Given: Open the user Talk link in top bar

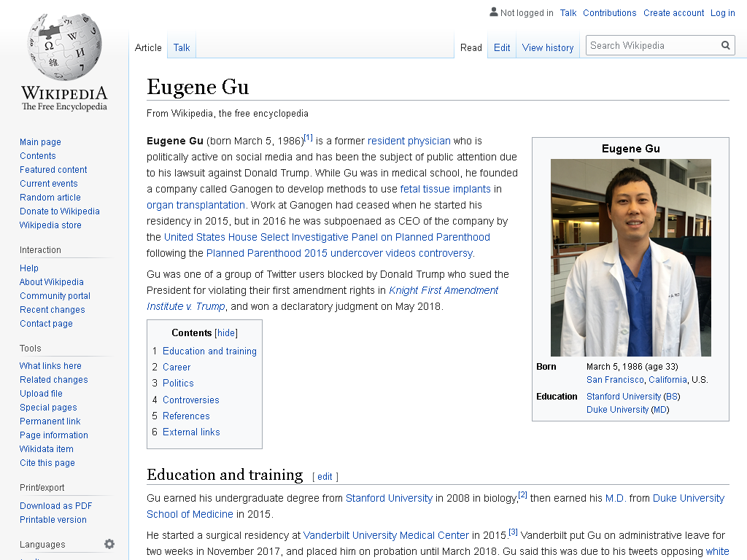Looking at the screenshot, I should (568, 13).
